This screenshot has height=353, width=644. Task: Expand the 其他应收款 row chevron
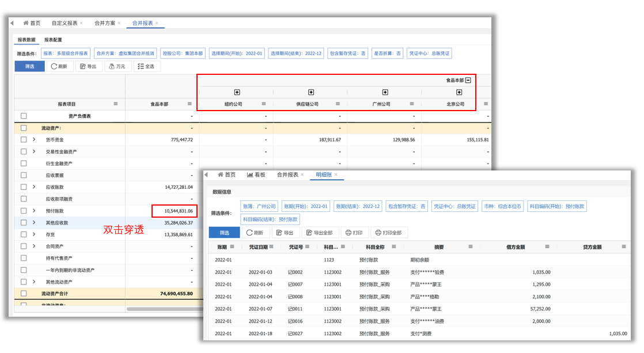(34, 222)
